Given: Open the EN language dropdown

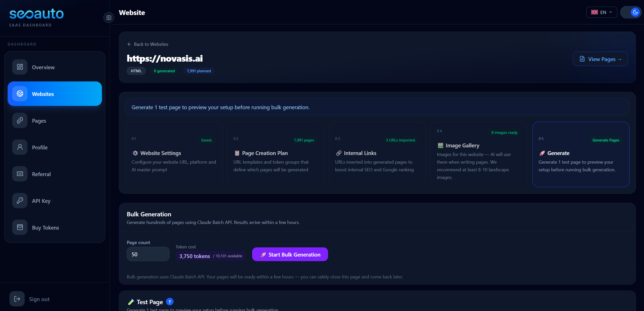Looking at the screenshot, I should (x=602, y=12).
